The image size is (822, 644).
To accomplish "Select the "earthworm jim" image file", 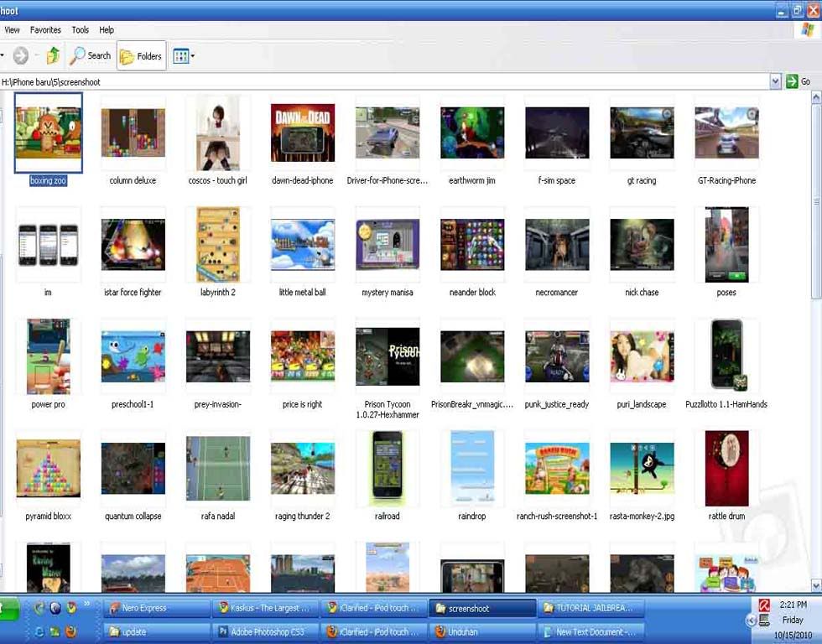I will click(x=472, y=140).
